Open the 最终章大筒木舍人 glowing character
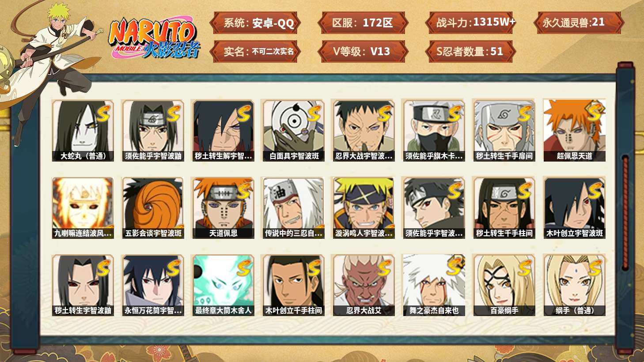Image resolution: width=644 pixels, height=362 pixels. [x=223, y=285]
